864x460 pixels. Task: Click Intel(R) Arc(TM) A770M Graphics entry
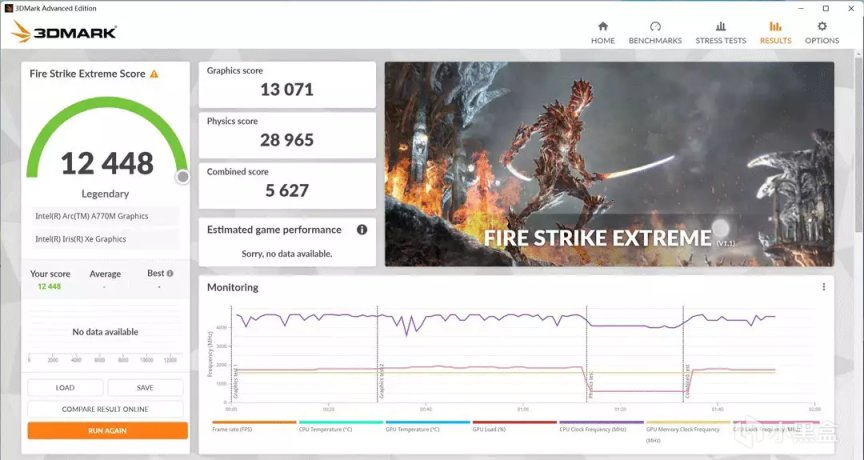click(x=105, y=216)
